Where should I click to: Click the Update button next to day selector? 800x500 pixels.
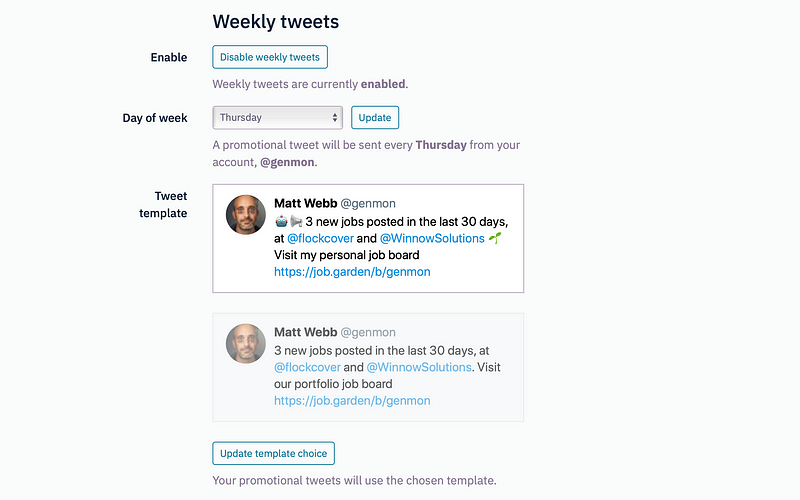coord(375,118)
